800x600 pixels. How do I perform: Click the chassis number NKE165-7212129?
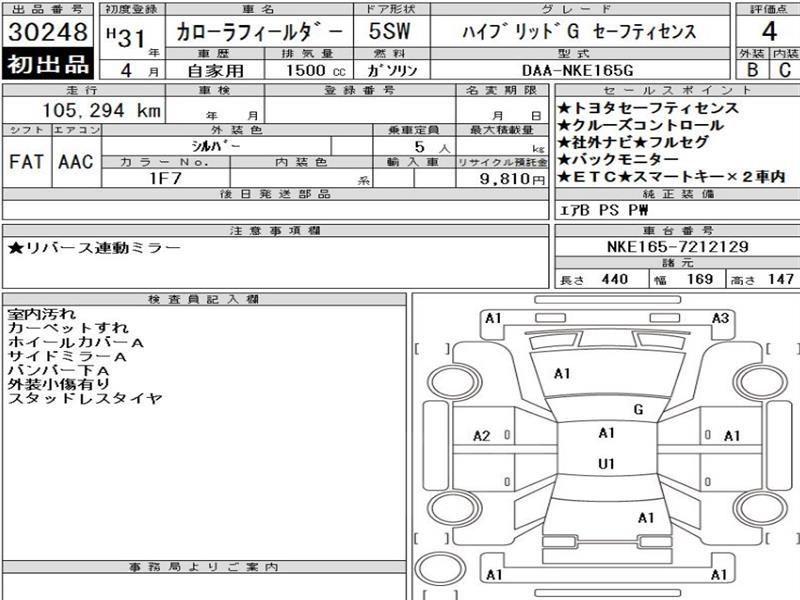click(x=678, y=247)
